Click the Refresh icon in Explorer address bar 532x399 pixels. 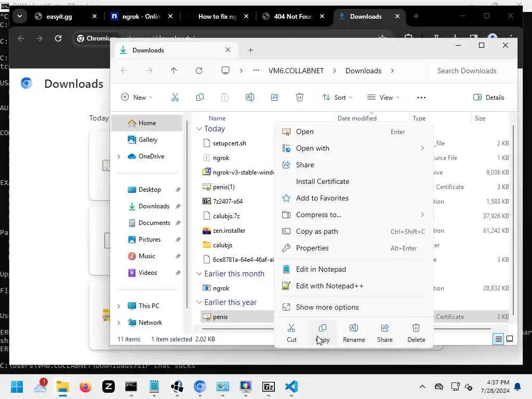[x=199, y=71]
